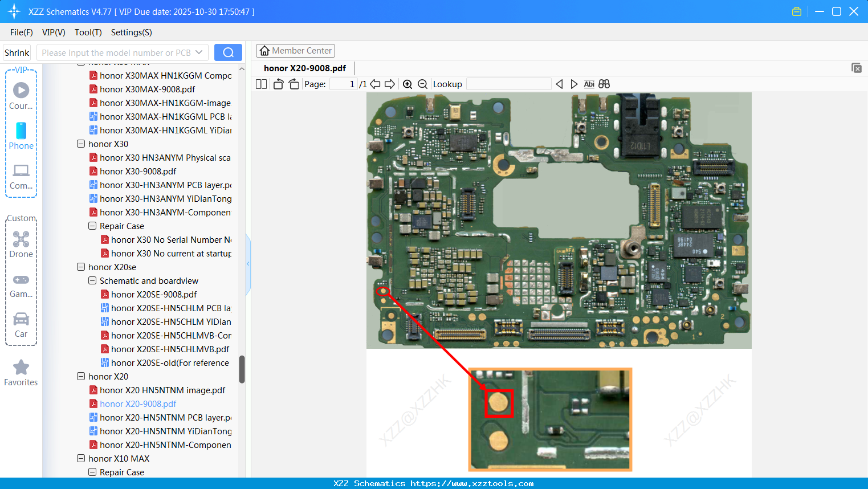
Task: Click the XZZ Schematics app logo
Action: (14, 11)
